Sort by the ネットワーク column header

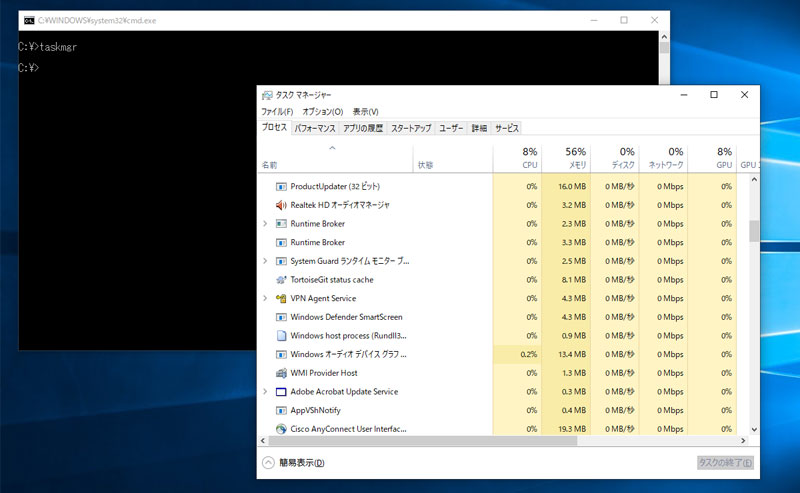663,159
